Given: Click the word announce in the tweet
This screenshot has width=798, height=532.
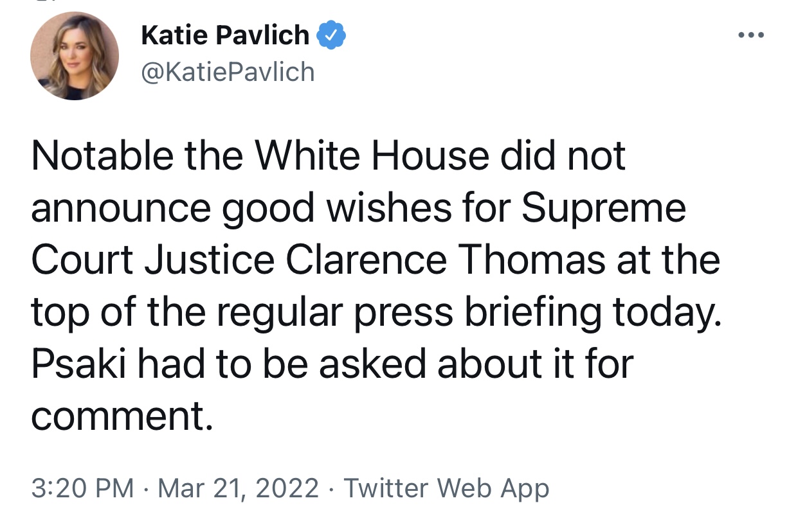Looking at the screenshot, I should click(120, 208).
